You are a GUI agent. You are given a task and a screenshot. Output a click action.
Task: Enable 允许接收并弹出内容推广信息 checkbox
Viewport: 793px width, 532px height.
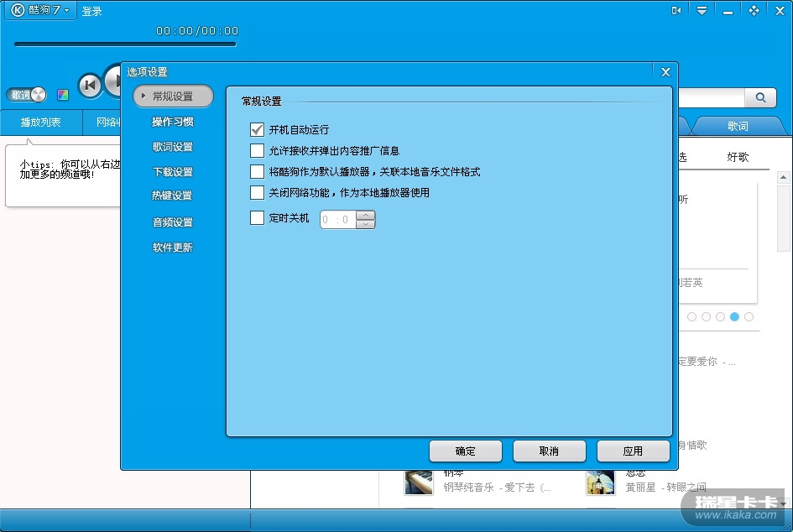pos(257,151)
